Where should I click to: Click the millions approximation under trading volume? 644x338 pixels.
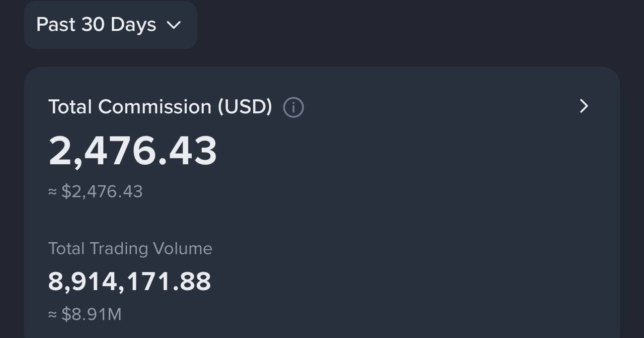(x=85, y=314)
